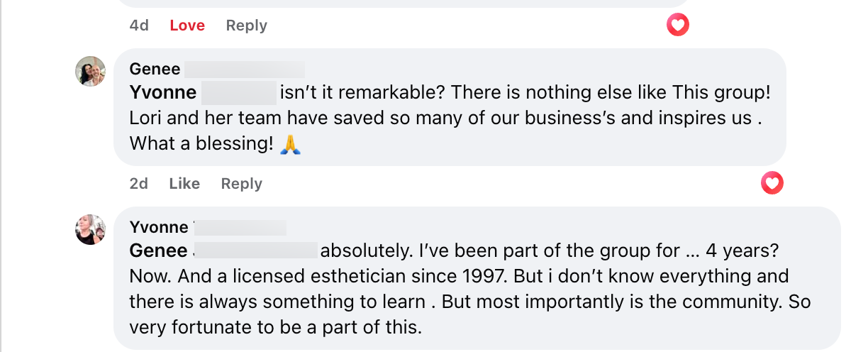Screen dimensions: 868x352
Task: Open Yvonne's author name link
Action: [159, 227]
